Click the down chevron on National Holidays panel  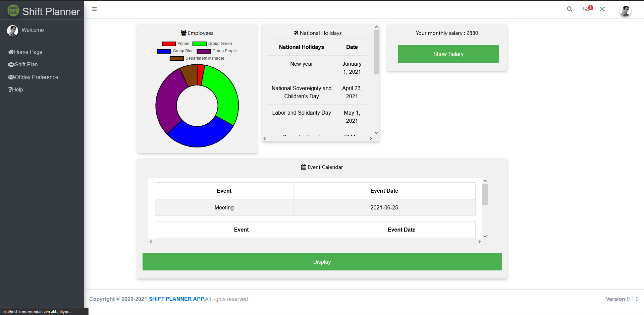coord(376,133)
